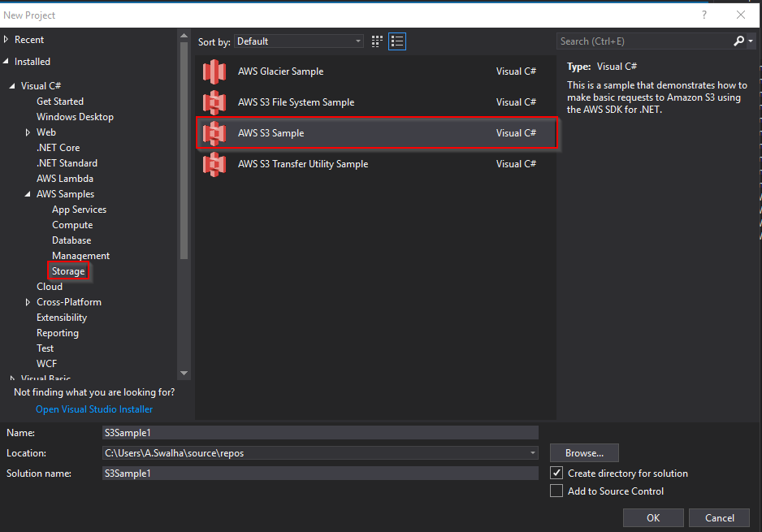The width and height of the screenshot is (762, 532).
Task: Click the tree scroll up arrow
Action: point(184,36)
